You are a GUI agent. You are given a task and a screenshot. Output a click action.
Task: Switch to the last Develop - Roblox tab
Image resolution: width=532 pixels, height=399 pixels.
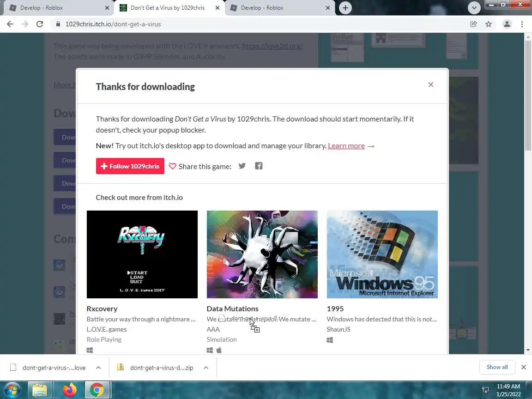click(x=278, y=8)
